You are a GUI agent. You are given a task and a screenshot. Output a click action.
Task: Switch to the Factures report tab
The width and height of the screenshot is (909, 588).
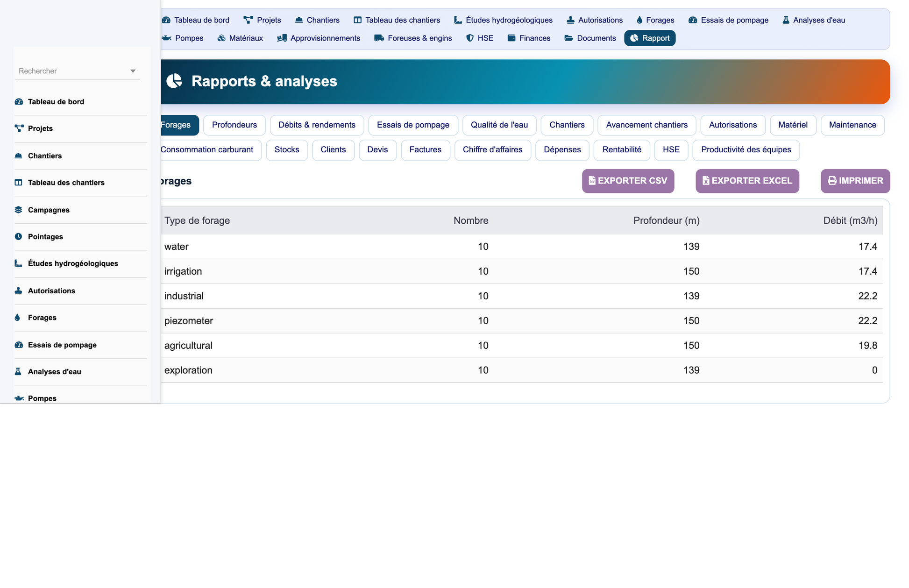[x=425, y=150]
